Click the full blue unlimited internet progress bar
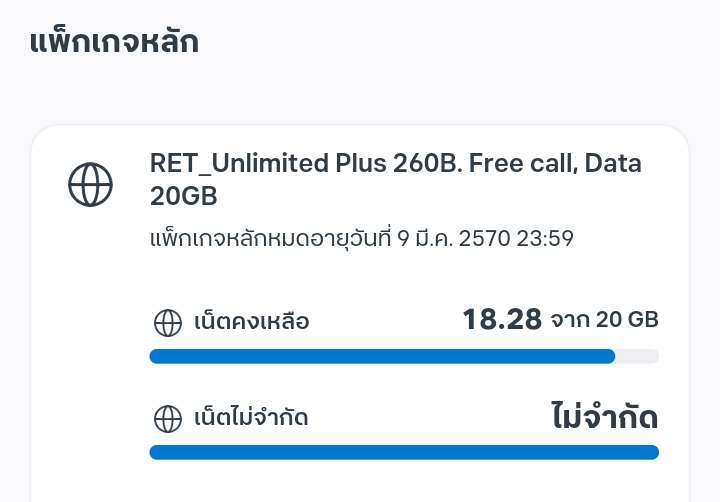Viewport: 720px width, 502px height. coord(404,452)
